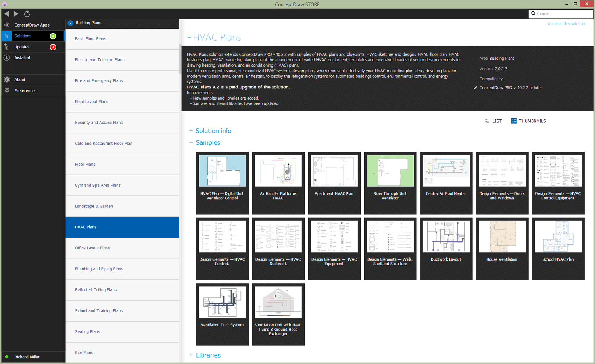Refresh the store page
Image resolution: width=595 pixels, height=364 pixels.
[27, 14]
